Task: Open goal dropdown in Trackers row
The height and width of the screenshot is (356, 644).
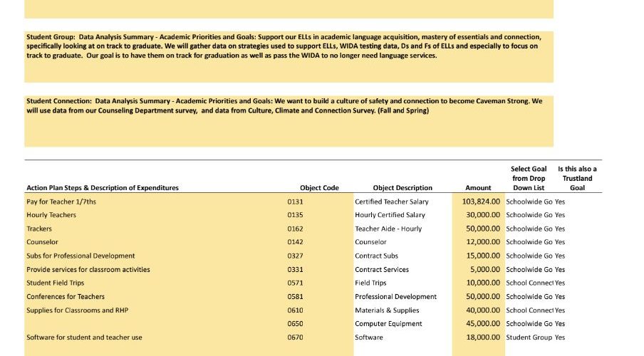Action: 529,229
